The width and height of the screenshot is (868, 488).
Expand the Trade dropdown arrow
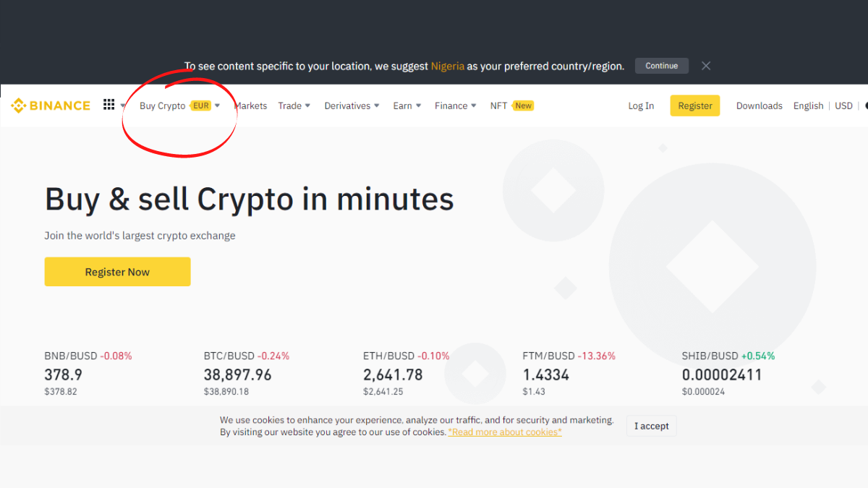[x=307, y=106]
